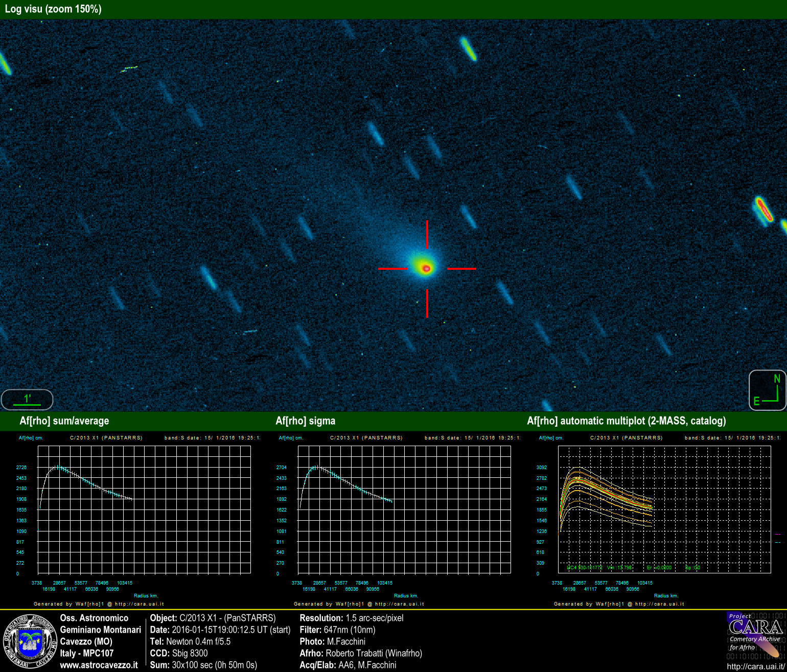Select the 'Af[rho] automatic multiplot' heading
Viewport: 787px width, 672px height.
coord(626,421)
